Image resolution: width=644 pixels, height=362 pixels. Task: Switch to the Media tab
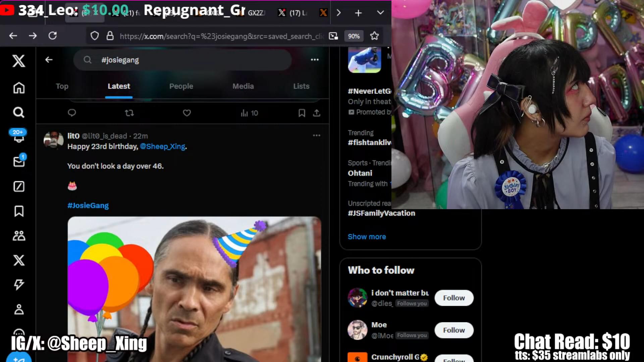tap(243, 86)
